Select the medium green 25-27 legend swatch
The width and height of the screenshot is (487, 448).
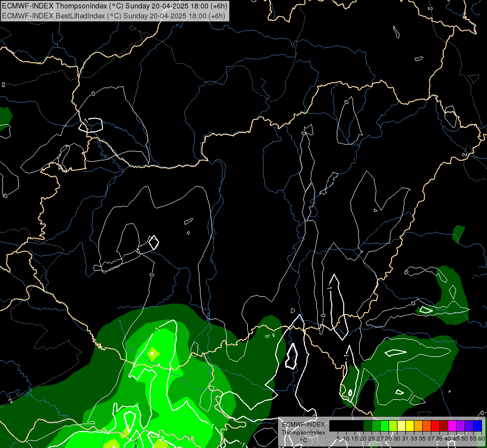tap(376, 426)
